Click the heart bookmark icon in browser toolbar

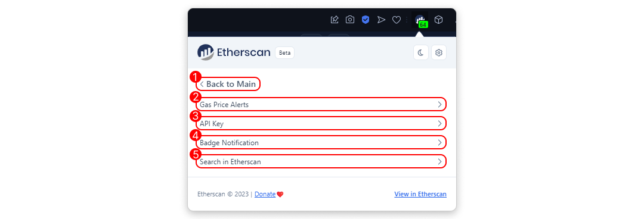pyautogui.click(x=397, y=20)
